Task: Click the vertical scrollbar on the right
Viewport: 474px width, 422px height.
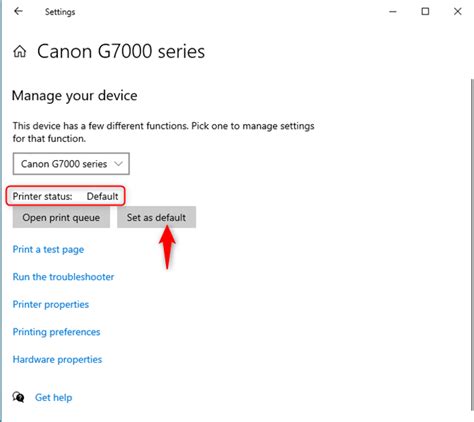Action: click(472, 245)
